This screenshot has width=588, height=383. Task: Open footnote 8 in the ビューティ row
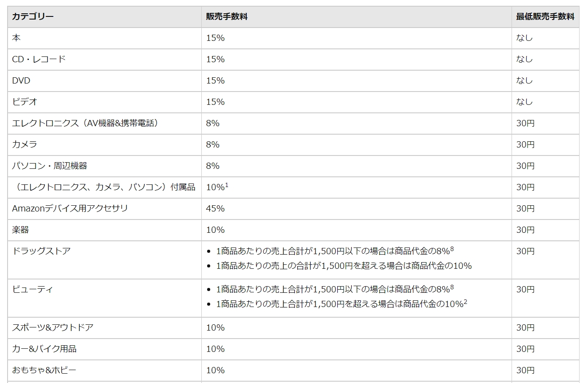click(452, 287)
